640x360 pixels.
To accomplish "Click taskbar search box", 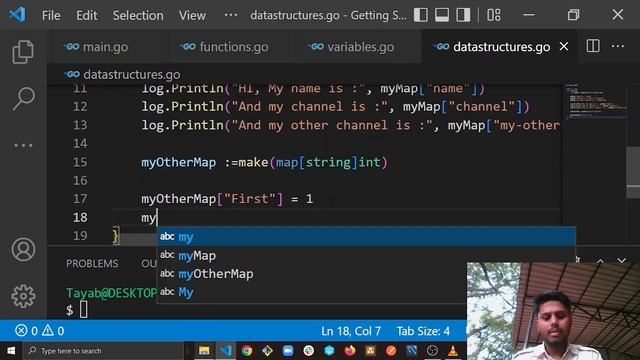I will (x=103, y=351).
